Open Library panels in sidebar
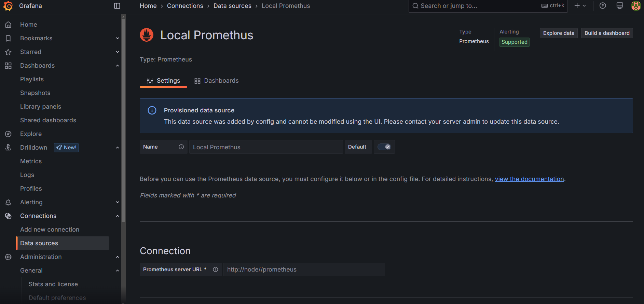The width and height of the screenshot is (644, 304). click(41, 107)
